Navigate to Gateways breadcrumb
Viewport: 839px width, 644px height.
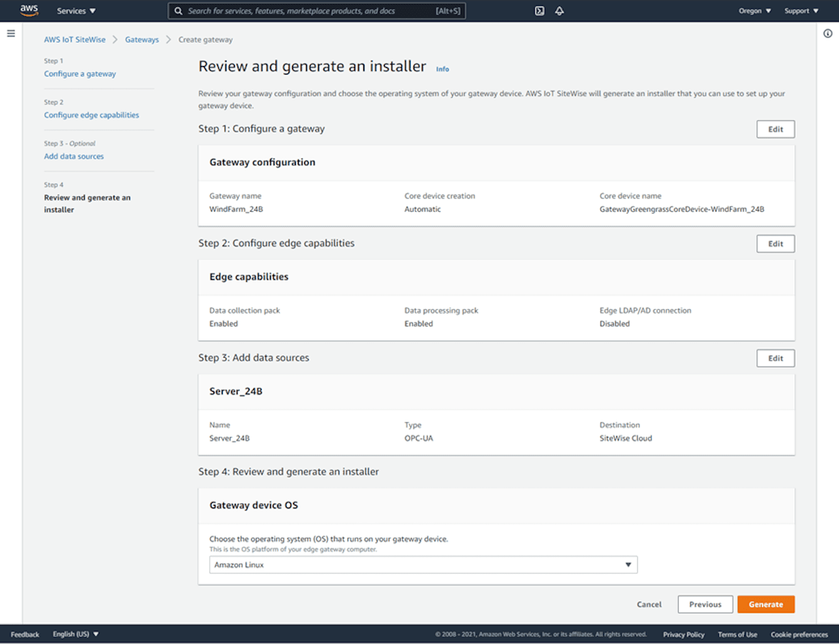pos(142,40)
